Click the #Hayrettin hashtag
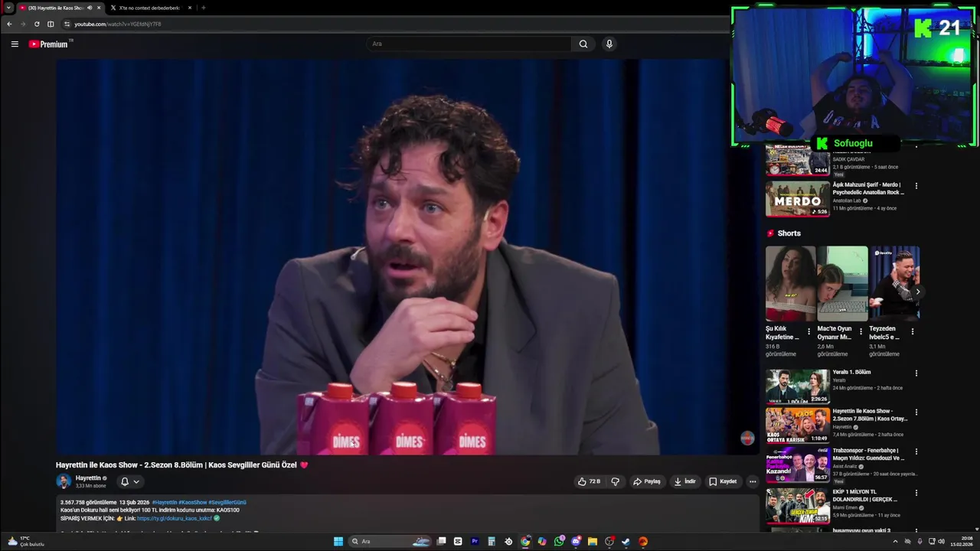The image size is (980, 551). click(x=164, y=502)
